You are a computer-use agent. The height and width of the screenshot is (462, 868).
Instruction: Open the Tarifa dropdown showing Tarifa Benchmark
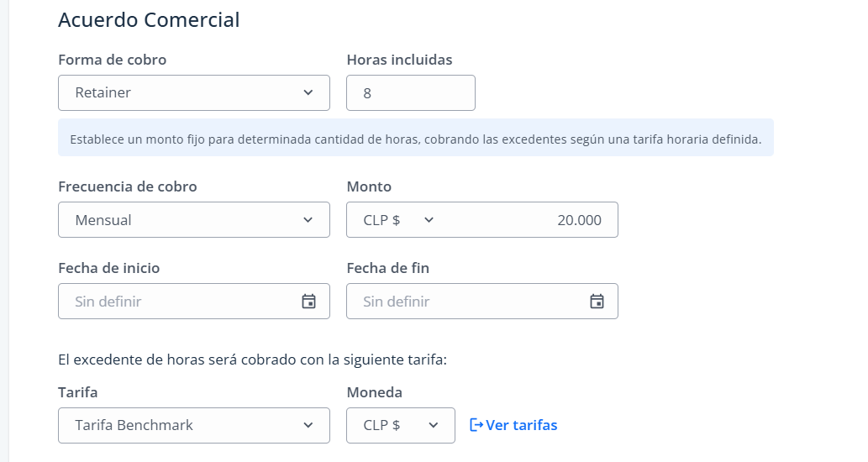pyautogui.click(x=194, y=426)
